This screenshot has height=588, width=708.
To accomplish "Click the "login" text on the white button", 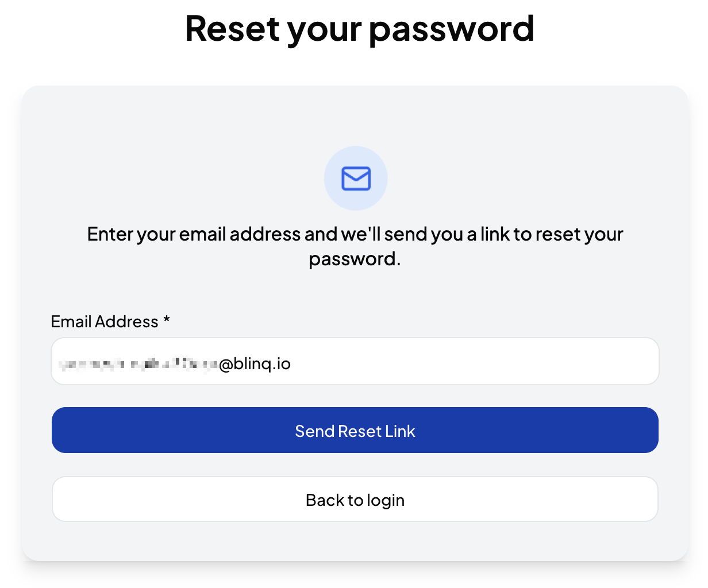I will pyautogui.click(x=386, y=501).
